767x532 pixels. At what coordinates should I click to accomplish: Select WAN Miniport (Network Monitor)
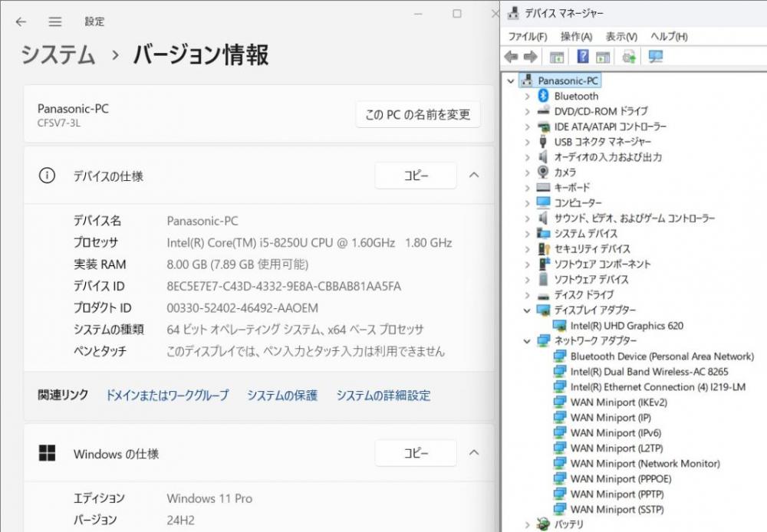tap(645, 464)
